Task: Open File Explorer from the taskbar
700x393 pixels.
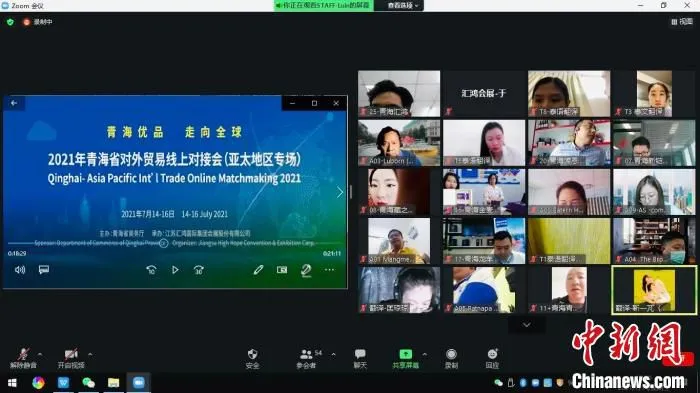Action: [113, 383]
